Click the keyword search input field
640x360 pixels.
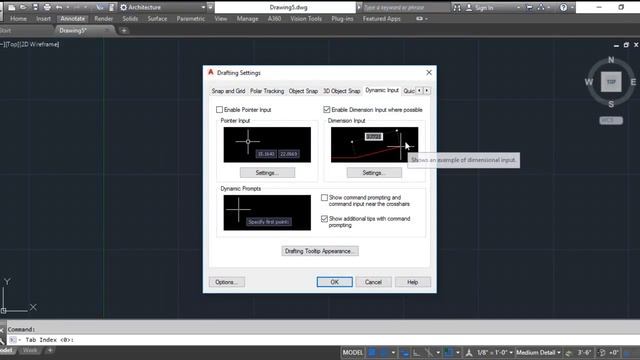(406, 7)
